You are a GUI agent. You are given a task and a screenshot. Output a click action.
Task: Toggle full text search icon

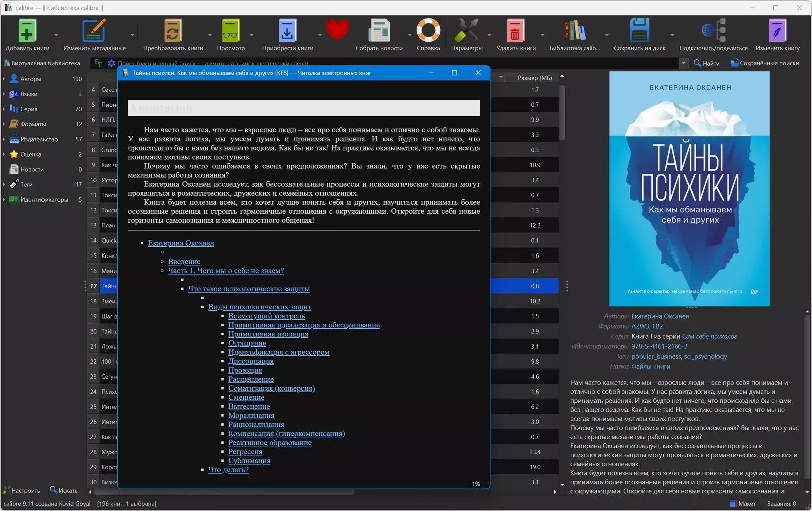point(98,63)
